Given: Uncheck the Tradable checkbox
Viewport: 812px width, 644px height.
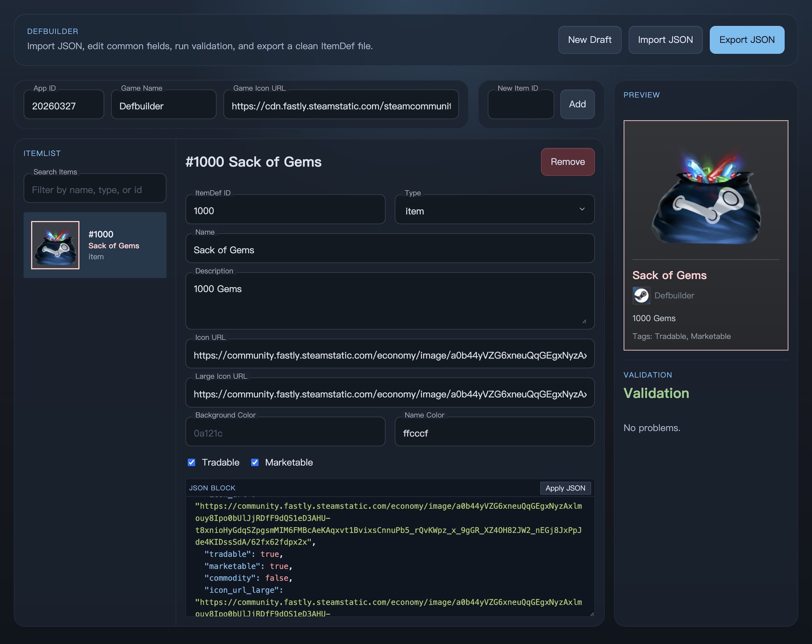Looking at the screenshot, I should coord(191,462).
